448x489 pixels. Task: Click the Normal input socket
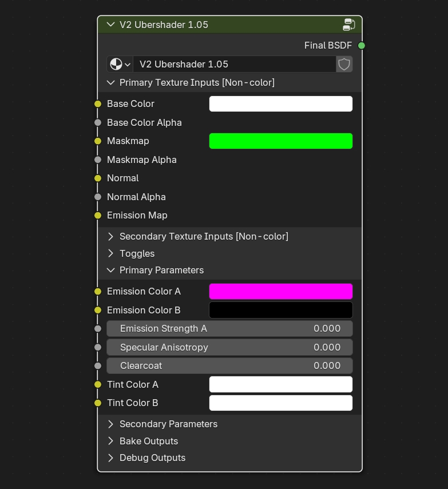point(98,178)
